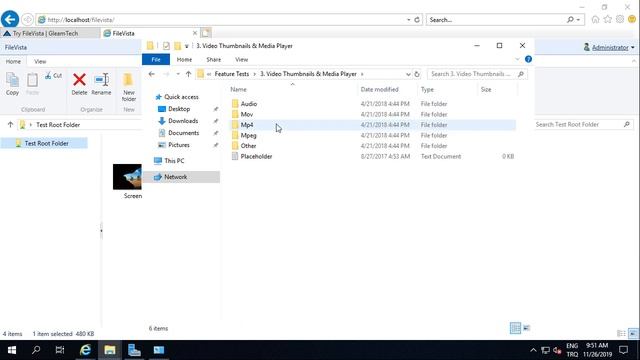Viewport: 640px width, 360px height.
Task: Open Internet Explorer from taskbar
Action: [x=85, y=350]
